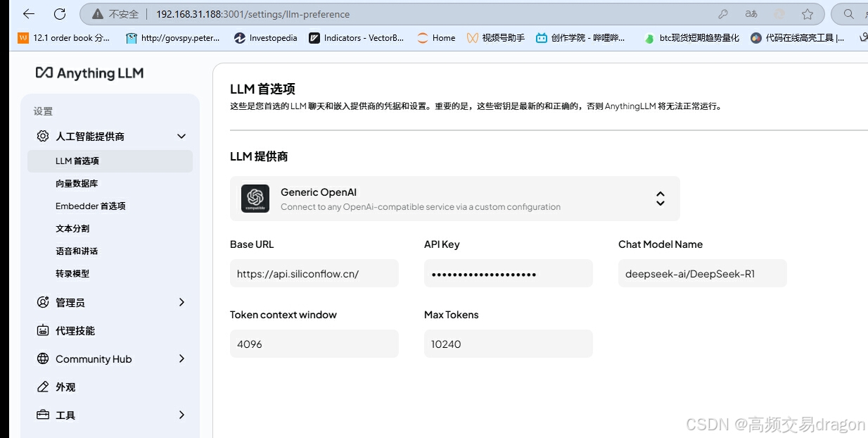The height and width of the screenshot is (438, 868).
Task: Open the govspy.peter bookmark
Action: click(x=173, y=38)
